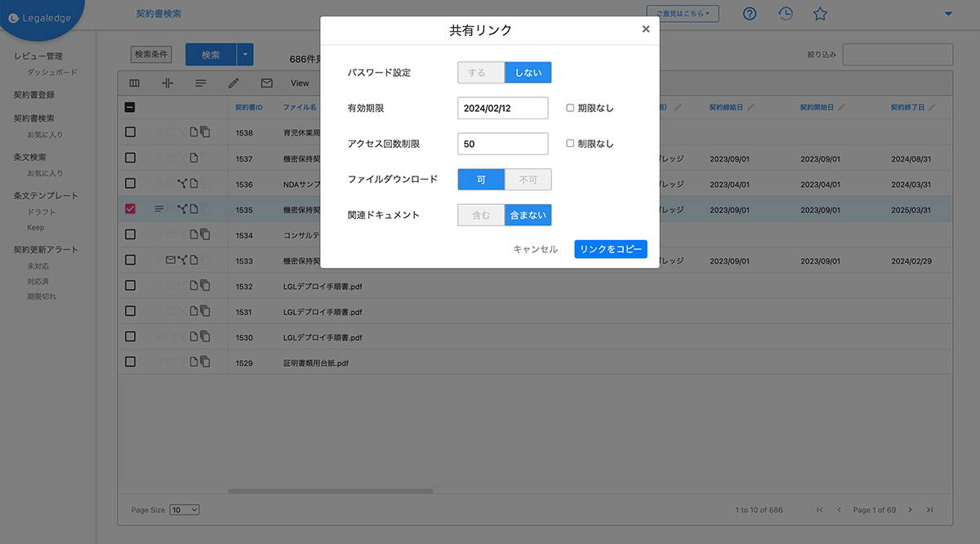Screen dimensions: 980x544
Task: Open the ご意見はこちら dropdown
Action: (x=683, y=14)
